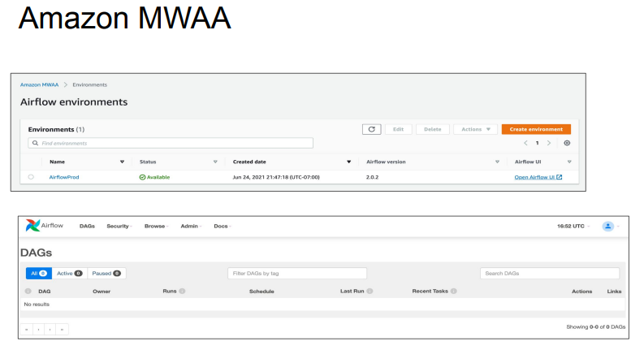
Task: Click the info icon left of DAG header
Action: pos(28,291)
